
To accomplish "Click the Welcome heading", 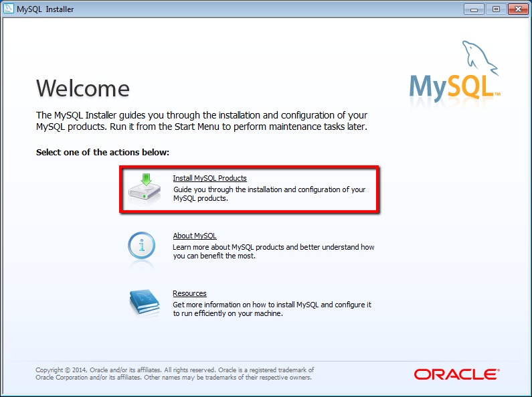I will [83, 88].
